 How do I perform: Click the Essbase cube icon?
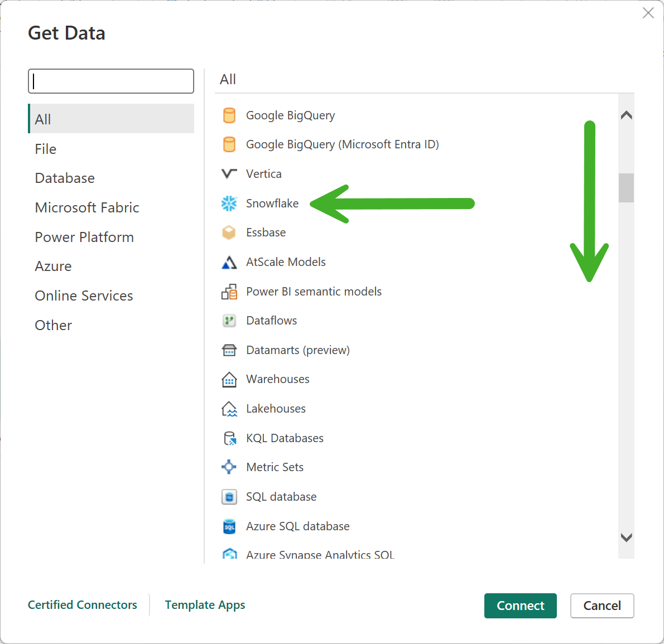tap(229, 233)
